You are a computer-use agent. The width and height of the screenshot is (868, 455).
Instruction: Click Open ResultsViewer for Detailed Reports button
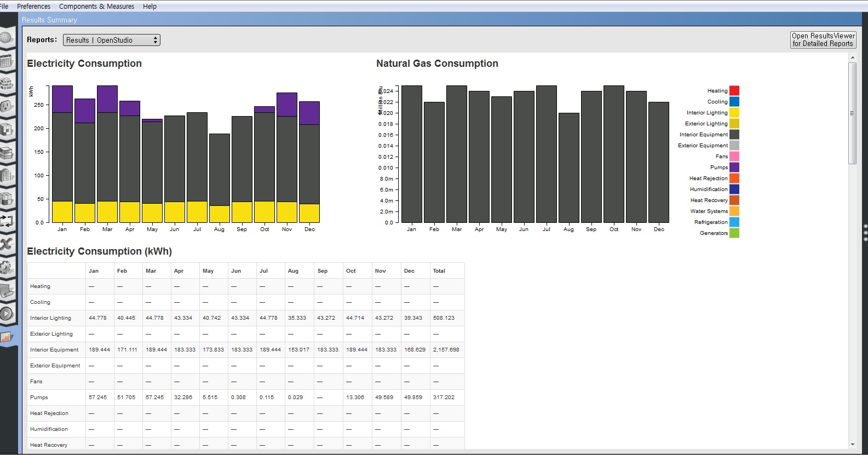tap(823, 40)
